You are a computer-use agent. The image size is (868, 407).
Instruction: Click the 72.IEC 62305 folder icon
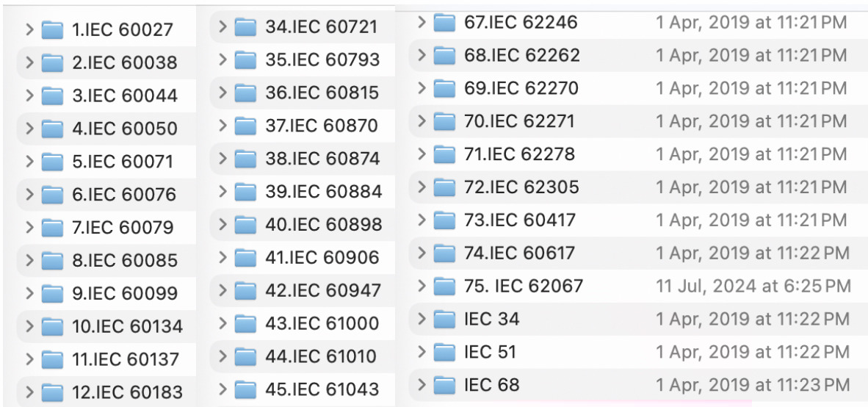point(444,187)
